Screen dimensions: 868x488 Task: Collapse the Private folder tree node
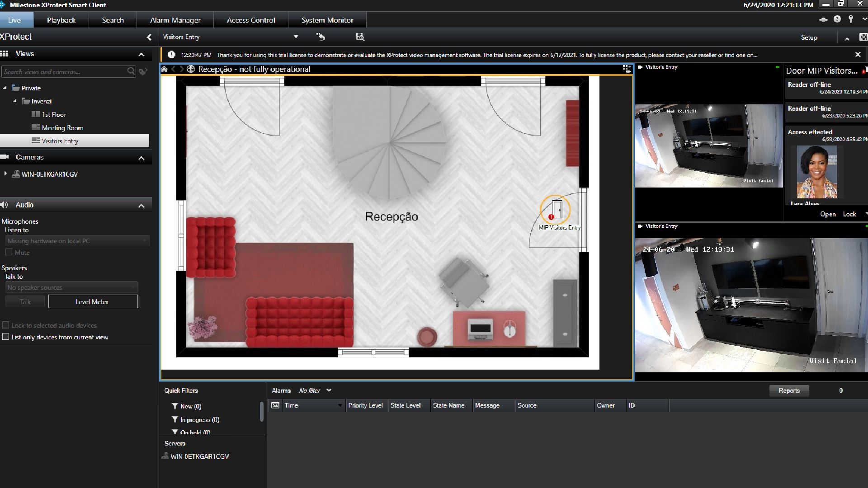click(x=5, y=88)
